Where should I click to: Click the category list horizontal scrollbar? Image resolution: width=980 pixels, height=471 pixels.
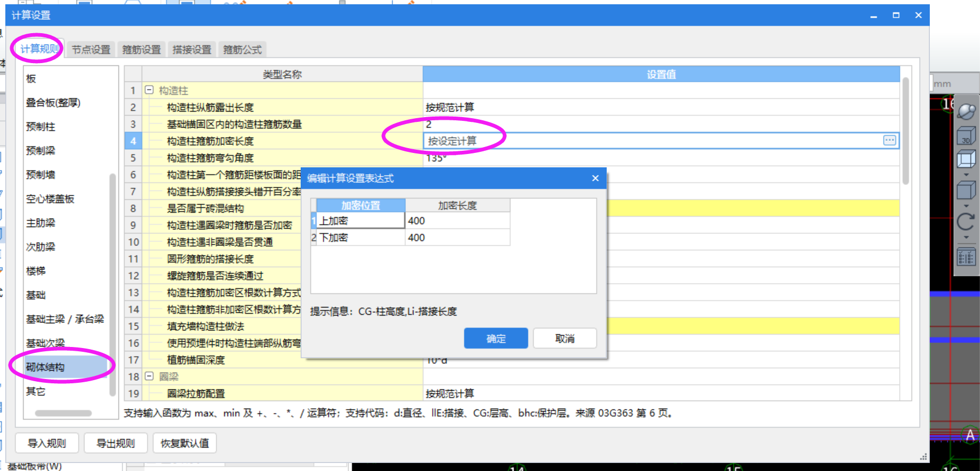pyautogui.click(x=63, y=413)
